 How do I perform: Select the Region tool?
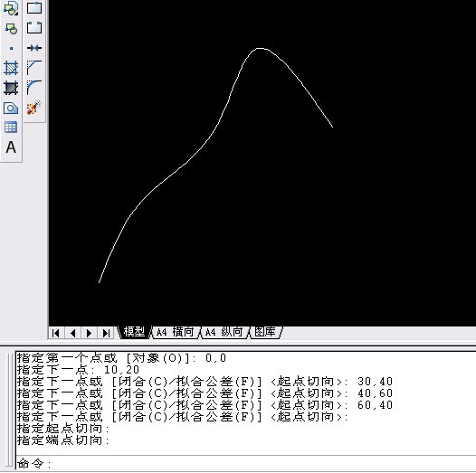[11, 108]
